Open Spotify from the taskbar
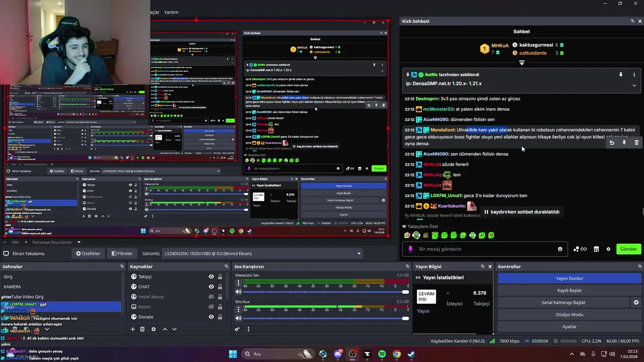Viewport: 644px width, 362px height. pos(382,354)
